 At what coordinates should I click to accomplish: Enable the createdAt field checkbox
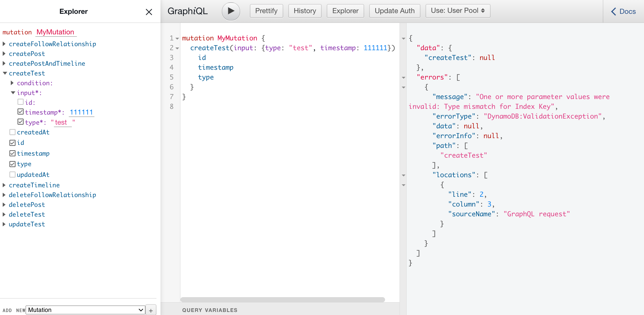[x=12, y=132]
